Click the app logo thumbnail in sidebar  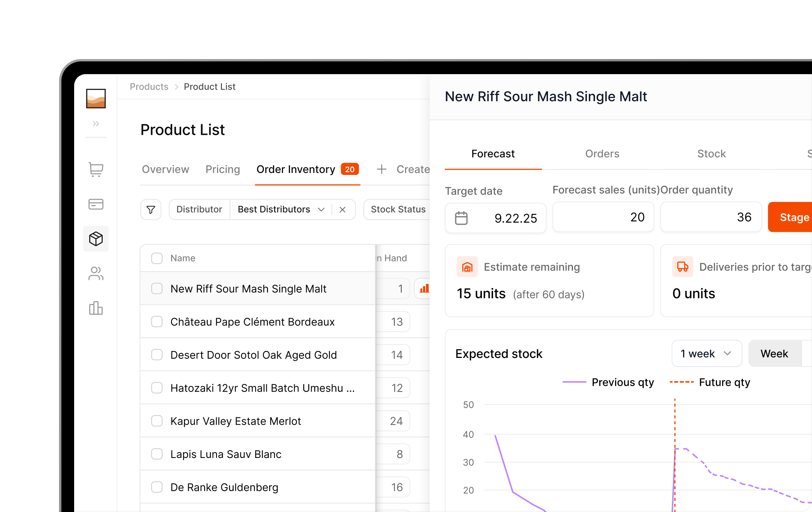point(96,98)
